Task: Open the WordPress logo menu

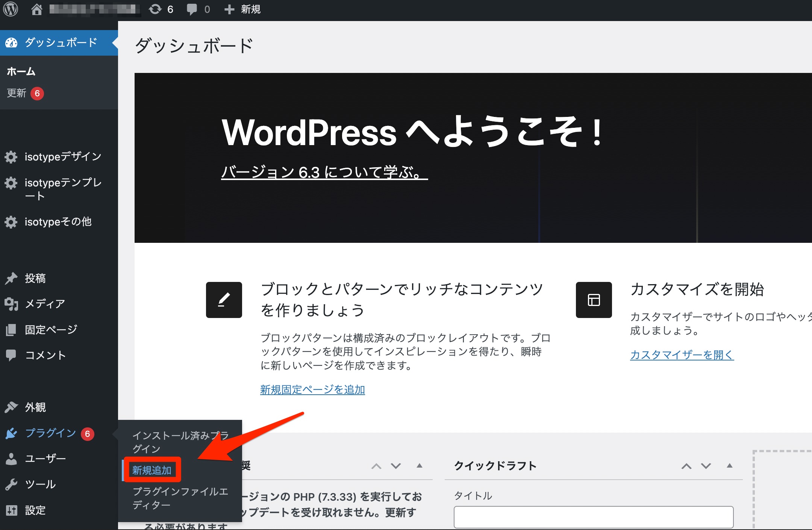Action: (x=11, y=9)
